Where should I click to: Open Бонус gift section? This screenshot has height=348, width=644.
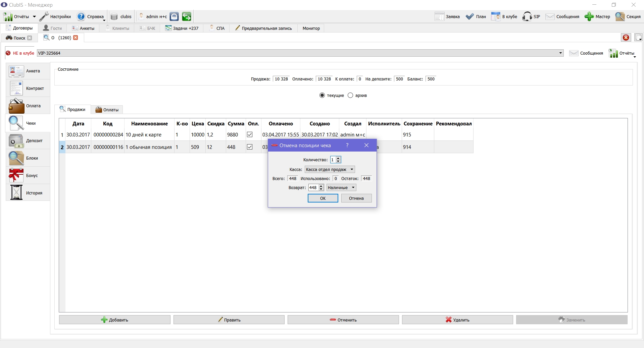tap(28, 175)
